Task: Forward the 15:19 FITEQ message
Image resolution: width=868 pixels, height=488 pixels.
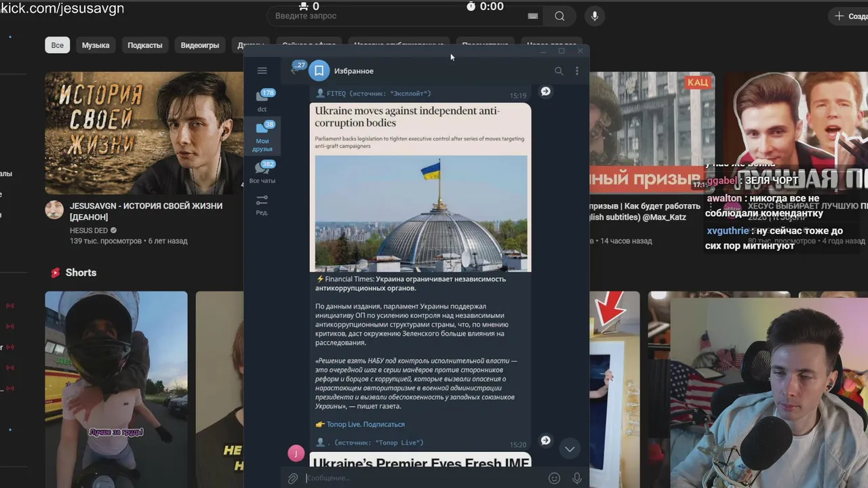Action: click(545, 91)
